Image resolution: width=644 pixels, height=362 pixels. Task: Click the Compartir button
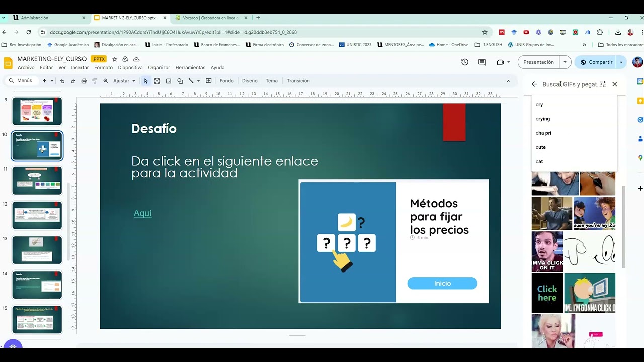coord(596,62)
